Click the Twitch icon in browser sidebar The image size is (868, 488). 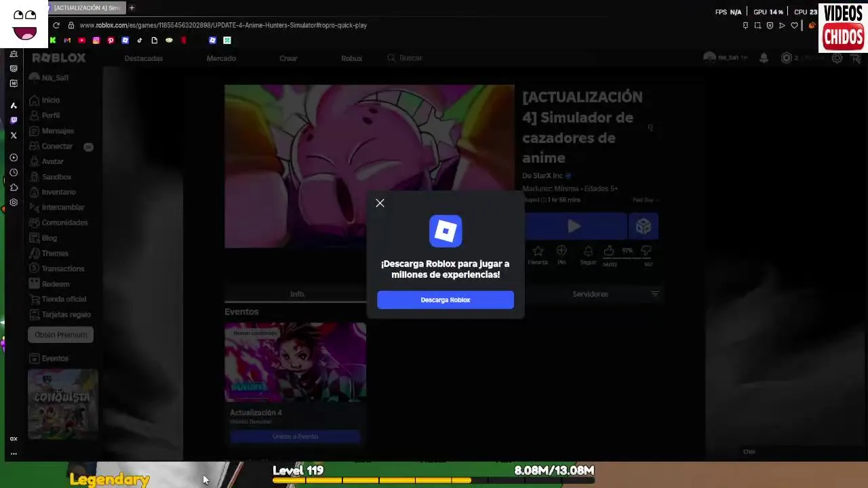click(x=14, y=120)
